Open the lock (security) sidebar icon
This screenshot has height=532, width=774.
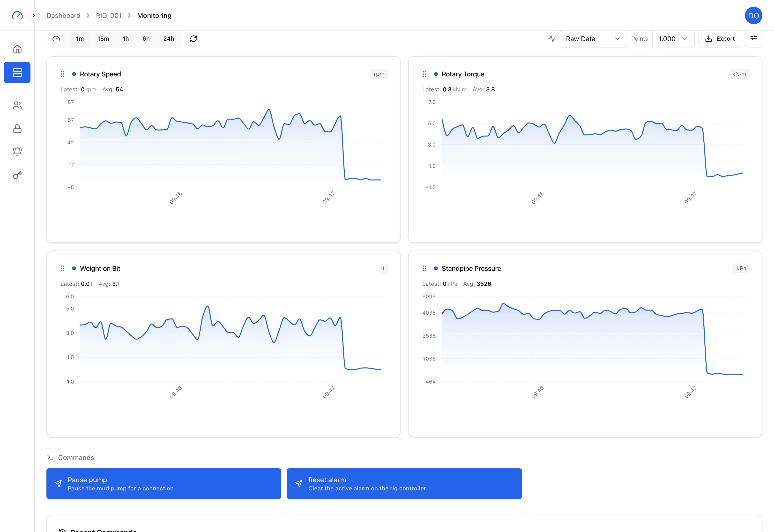click(x=17, y=129)
